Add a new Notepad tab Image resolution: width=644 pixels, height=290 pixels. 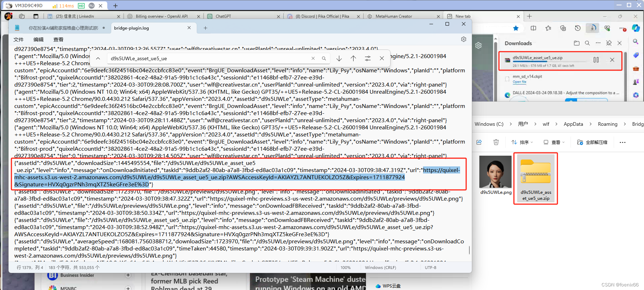(x=205, y=28)
